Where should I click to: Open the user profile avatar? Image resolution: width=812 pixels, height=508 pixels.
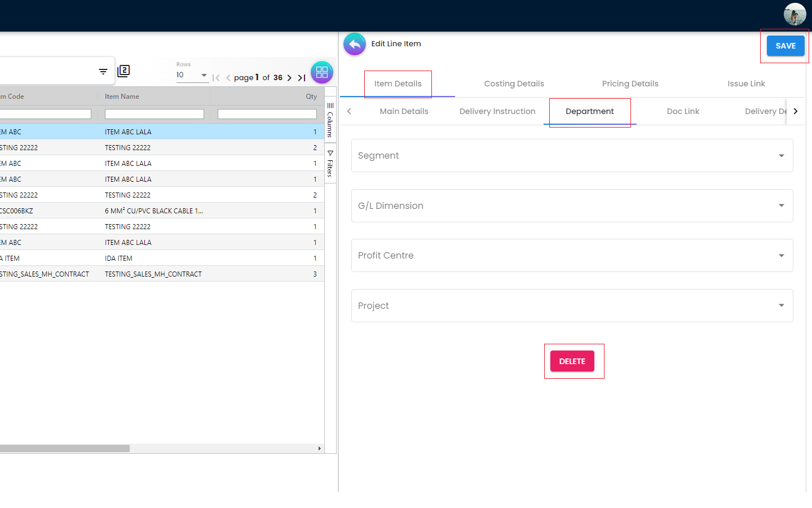click(x=795, y=14)
